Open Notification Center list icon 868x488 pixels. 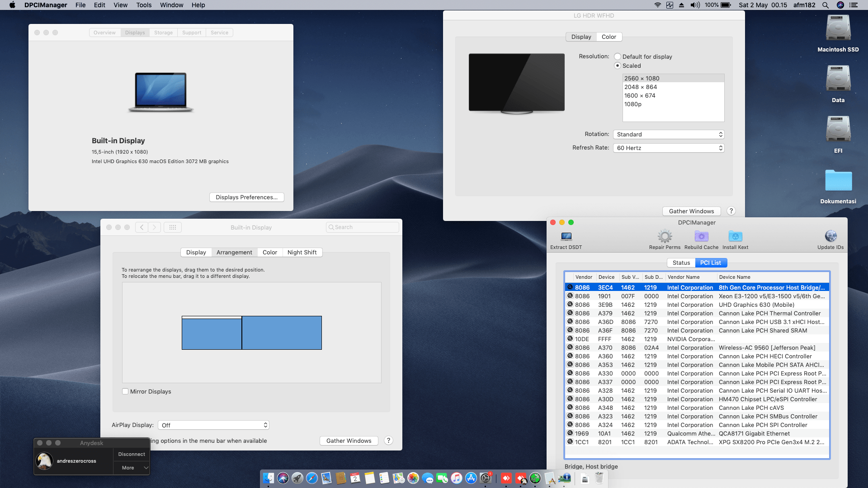click(x=854, y=5)
